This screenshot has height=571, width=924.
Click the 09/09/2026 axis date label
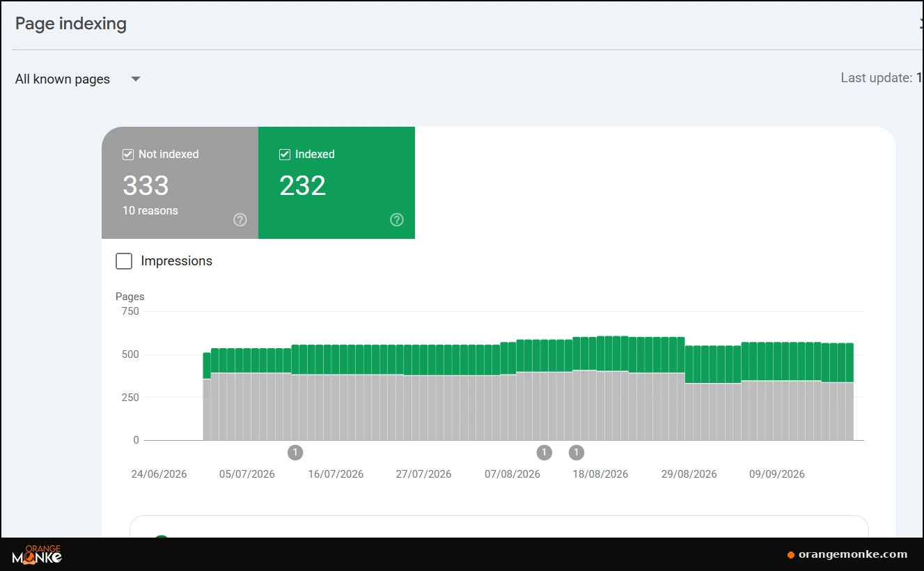tap(777, 474)
